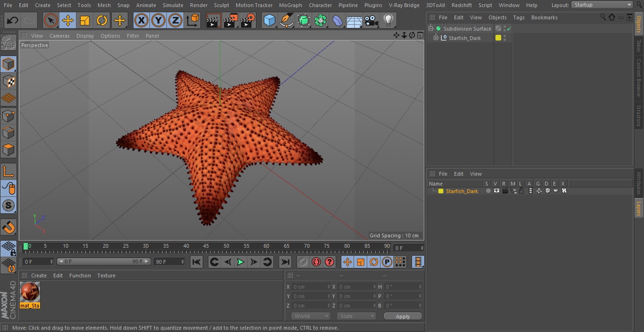Click Render to Picture Viewer icon
Viewport: 644px width, 332px height.
231,20
